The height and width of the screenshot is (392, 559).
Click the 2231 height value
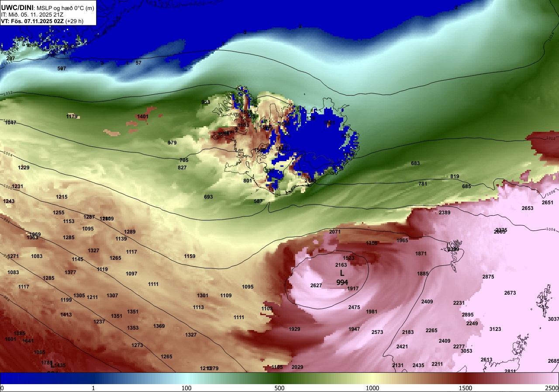[x=459, y=303]
